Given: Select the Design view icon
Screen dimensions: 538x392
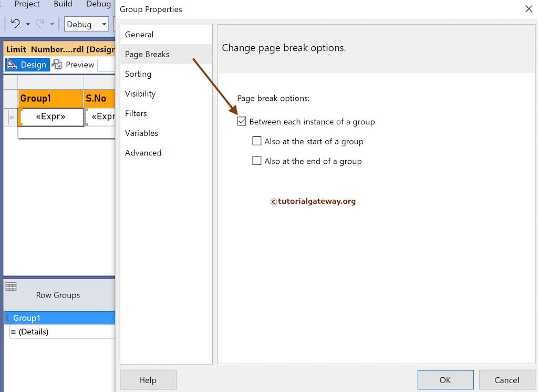Looking at the screenshot, I should tap(11, 65).
